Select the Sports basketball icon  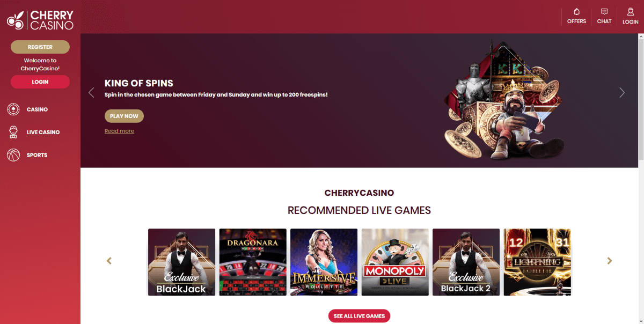click(x=13, y=155)
